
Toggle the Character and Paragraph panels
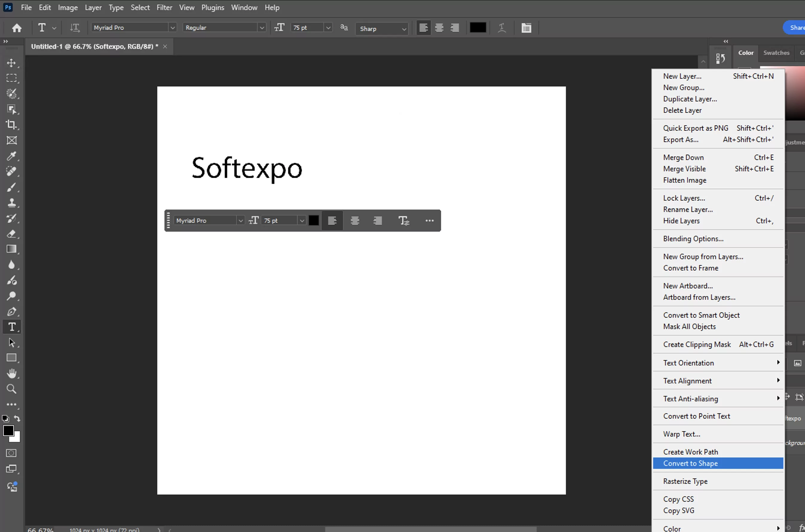526,27
